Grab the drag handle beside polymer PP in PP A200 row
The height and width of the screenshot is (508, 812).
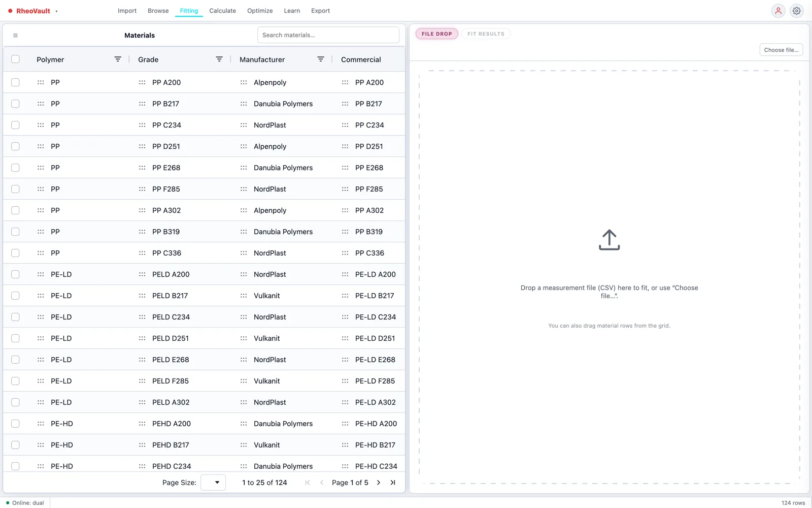(41, 82)
